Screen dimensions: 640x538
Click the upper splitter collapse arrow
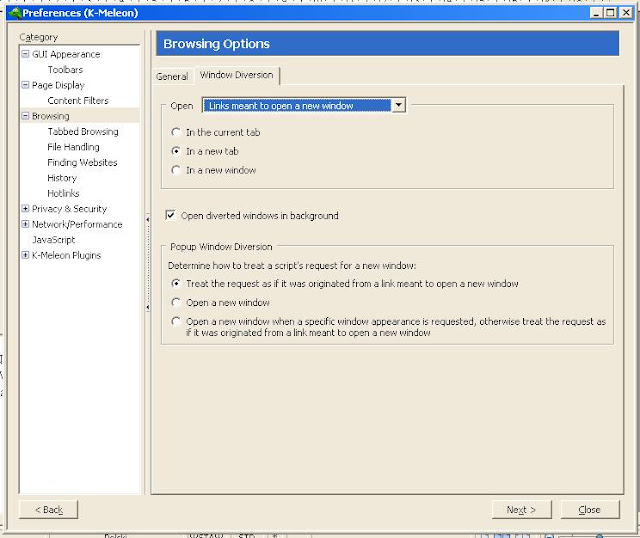(147, 220)
